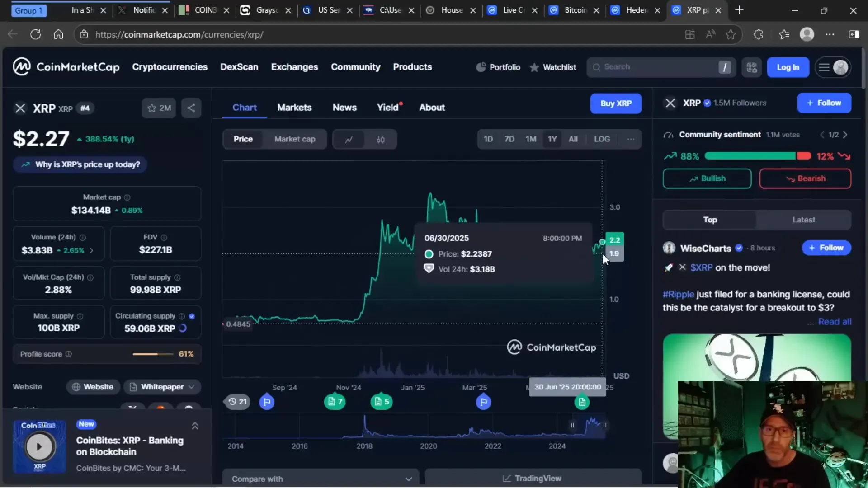Viewport: 868px width, 488px height.
Task: Set chart range to 1M
Action: (x=531, y=139)
